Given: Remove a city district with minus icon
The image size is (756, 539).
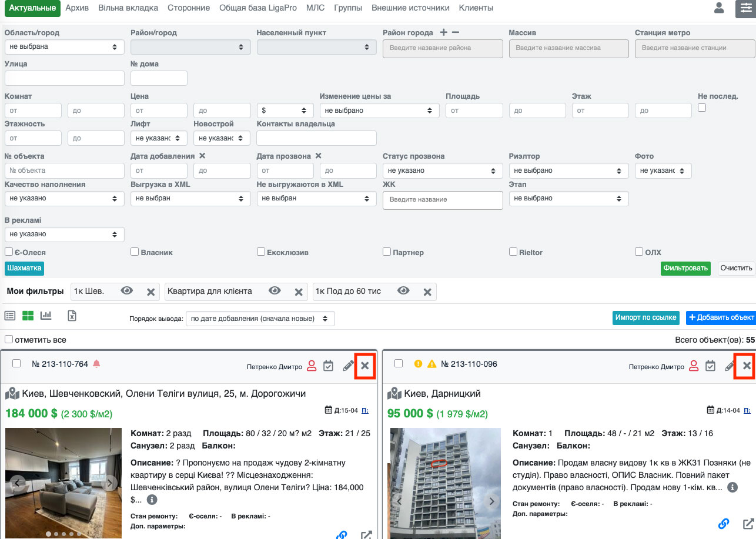Looking at the screenshot, I should 456,32.
